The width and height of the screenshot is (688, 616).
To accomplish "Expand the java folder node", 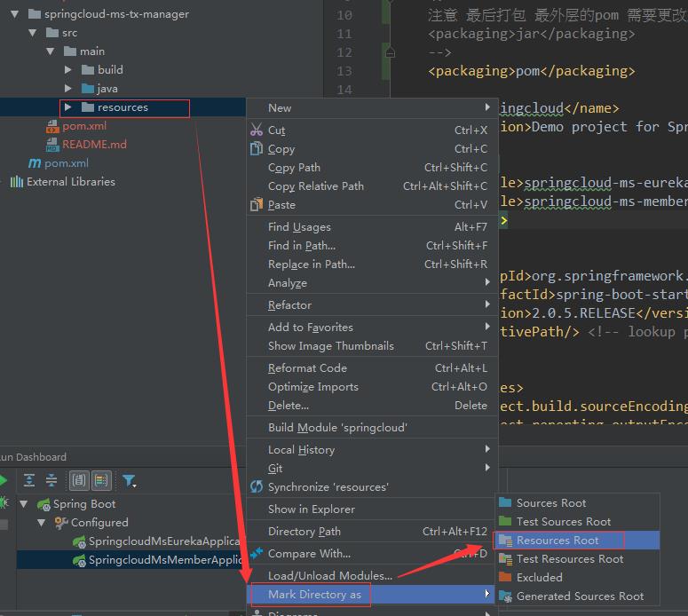I will tap(68, 88).
